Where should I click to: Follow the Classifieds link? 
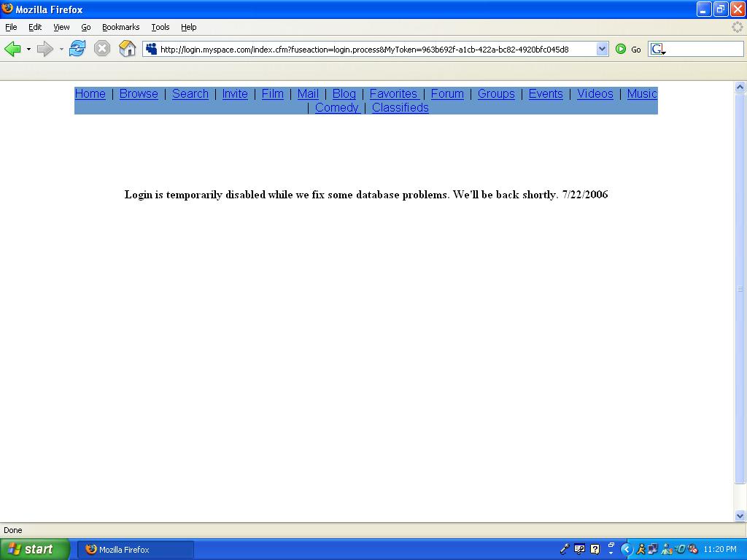[x=400, y=108]
